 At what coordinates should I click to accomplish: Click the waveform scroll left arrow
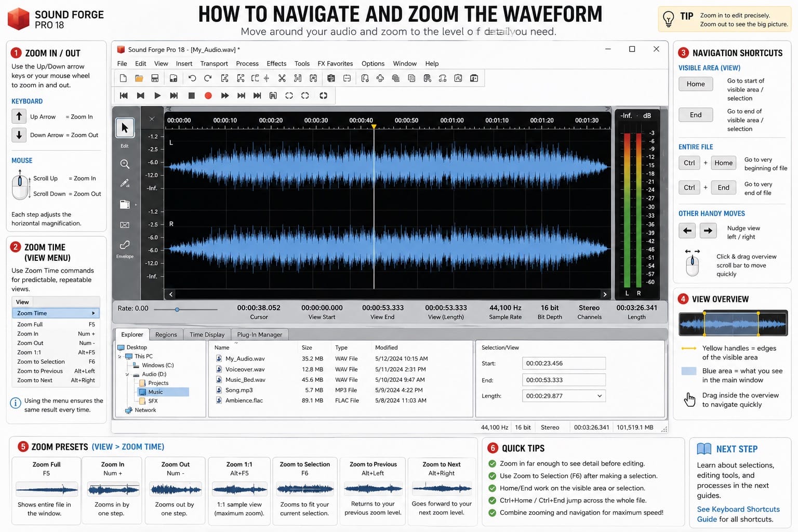coord(171,294)
